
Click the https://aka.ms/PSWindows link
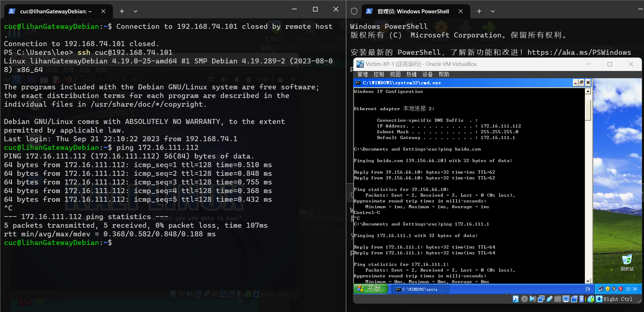point(579,52)
